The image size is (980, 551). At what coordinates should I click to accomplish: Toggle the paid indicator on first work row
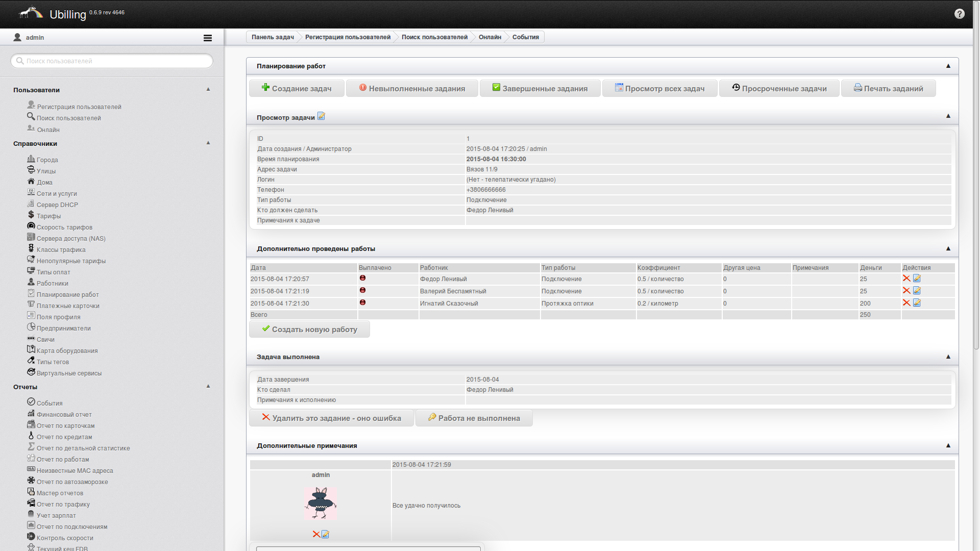[x=362, y=278]
